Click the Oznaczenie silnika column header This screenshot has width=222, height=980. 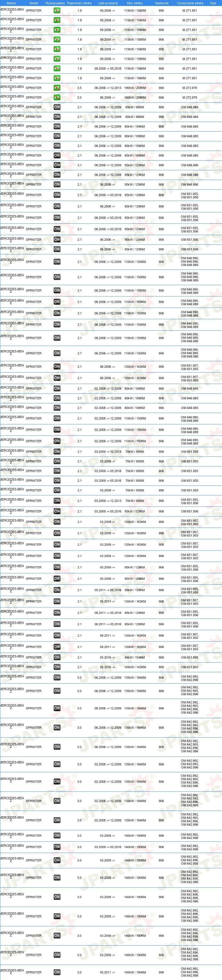(x=190, y=3)
